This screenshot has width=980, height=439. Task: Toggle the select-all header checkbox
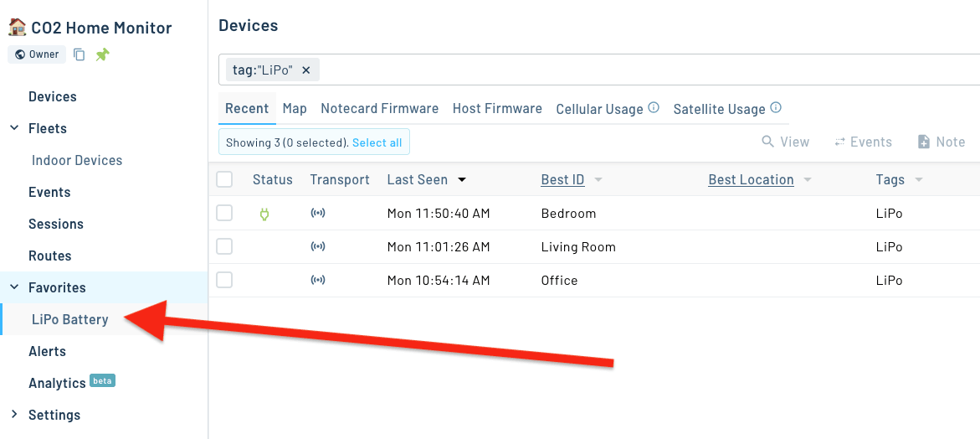(x=224, y=180)
